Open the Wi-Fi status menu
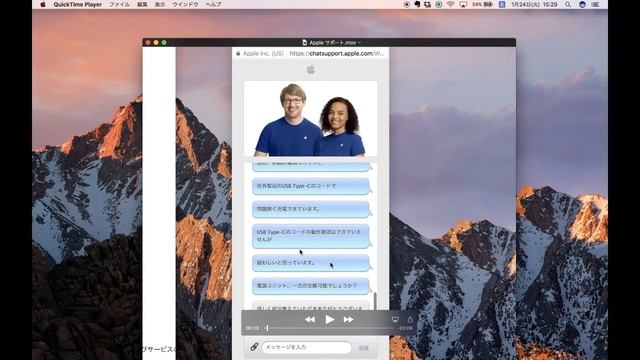This screenshot has width=640, height=360. (x=450, y=4)
